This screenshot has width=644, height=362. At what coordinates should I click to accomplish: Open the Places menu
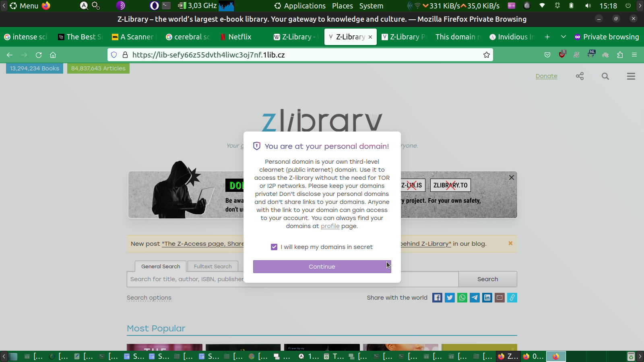point(343,6)
